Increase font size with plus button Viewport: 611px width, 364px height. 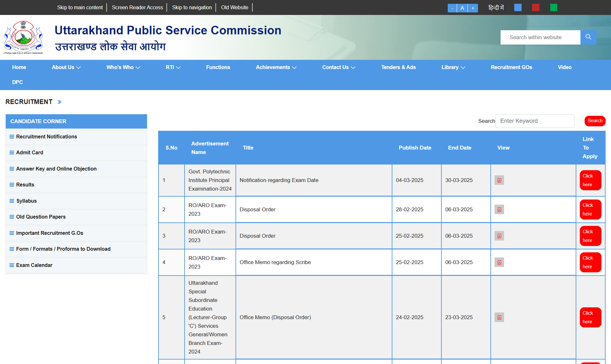[x=473, y=8]
